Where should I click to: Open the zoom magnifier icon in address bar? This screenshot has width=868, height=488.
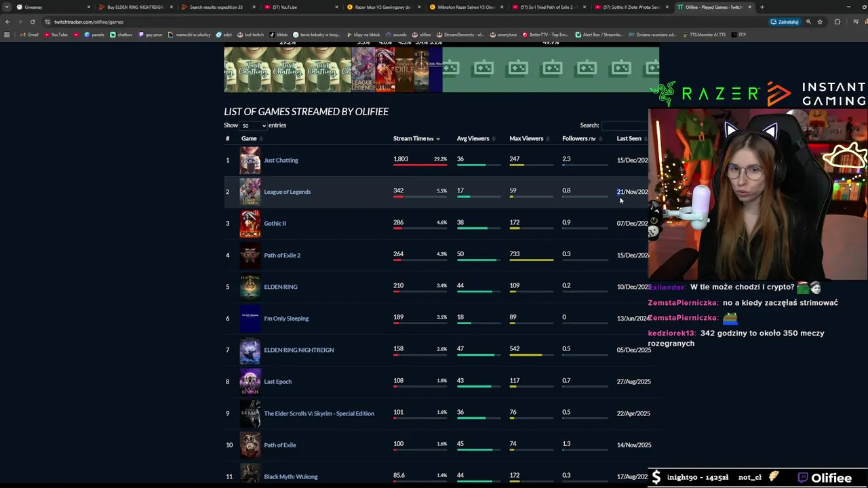pos(808,22)
